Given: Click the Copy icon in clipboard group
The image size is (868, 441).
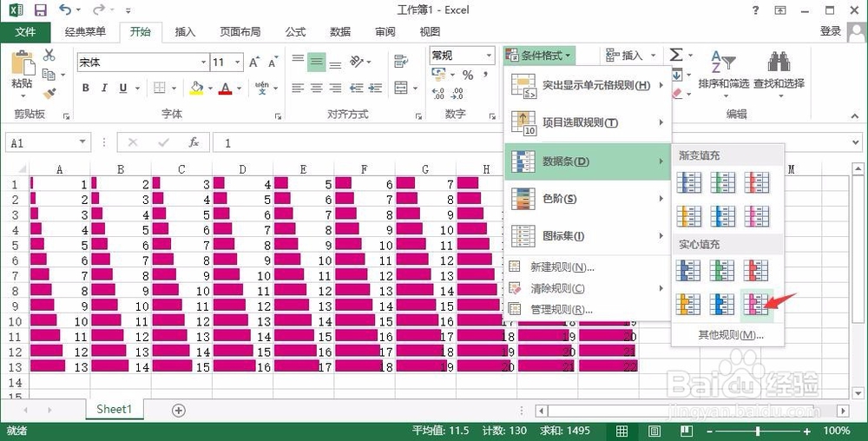Looking at the screenshot, I should coord(49,74).
